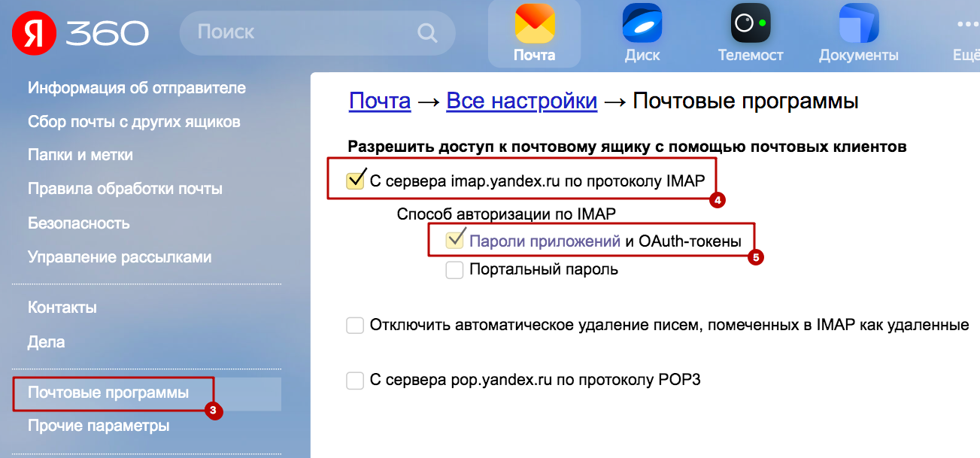980x458 pixels.
Task: Open Безопасность settings section
Action: click(79, 223)
